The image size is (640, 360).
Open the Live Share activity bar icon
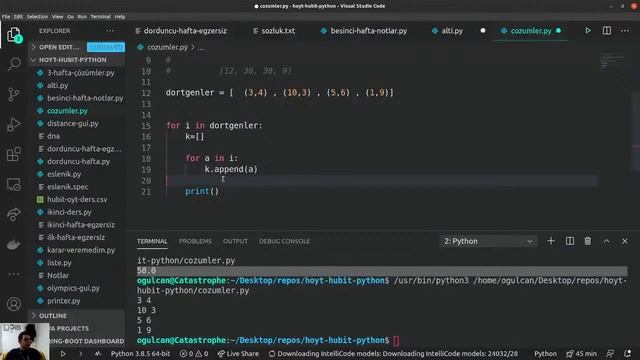tap(14, 214)
